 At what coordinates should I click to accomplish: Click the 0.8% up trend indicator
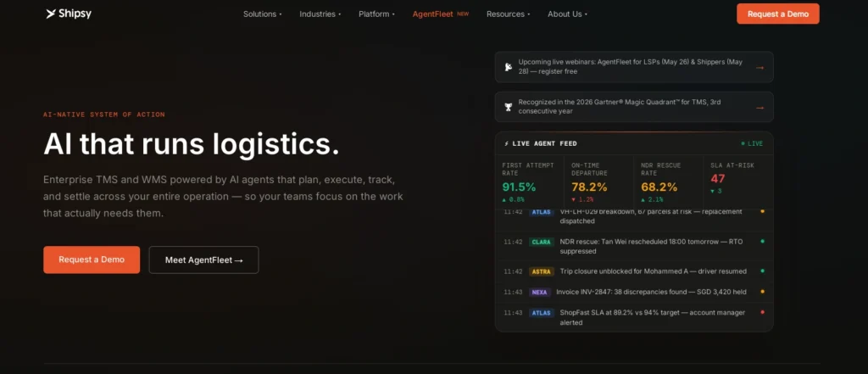(513, 199)
